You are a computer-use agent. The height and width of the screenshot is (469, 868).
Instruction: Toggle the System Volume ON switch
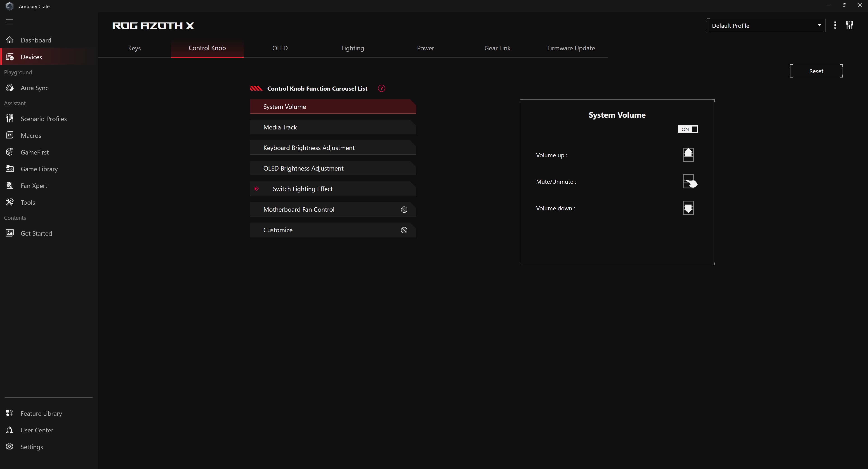688,129
